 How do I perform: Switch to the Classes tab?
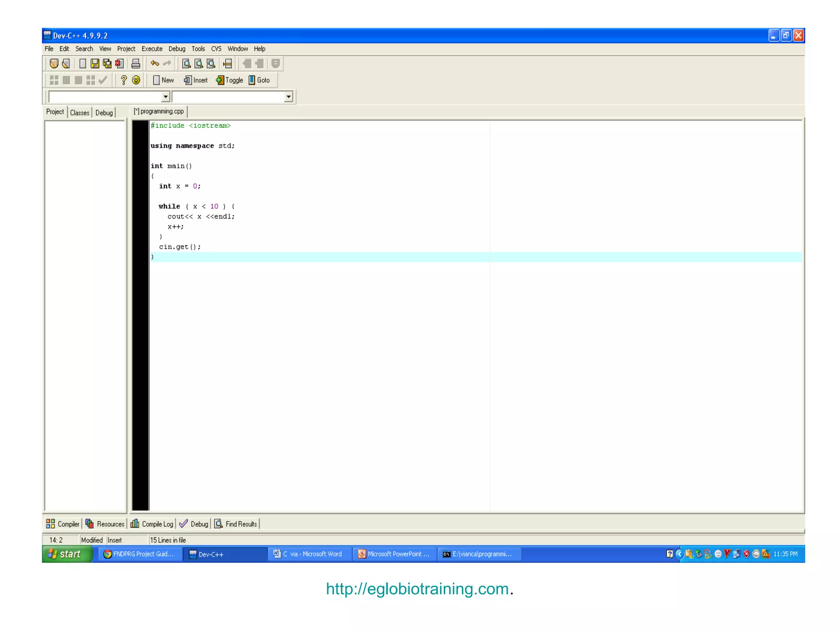coord(80,112)
